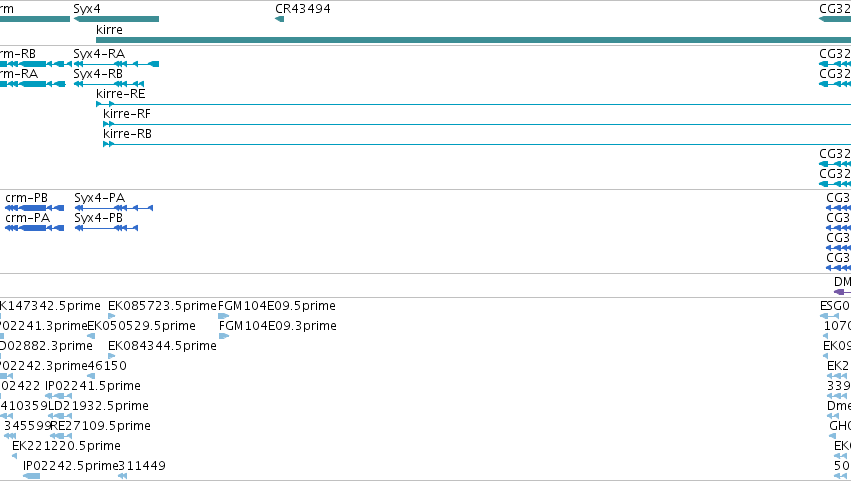Click the Syx4-RA transcript label
This screenshot has height=481, width=851.
point(99,54)
